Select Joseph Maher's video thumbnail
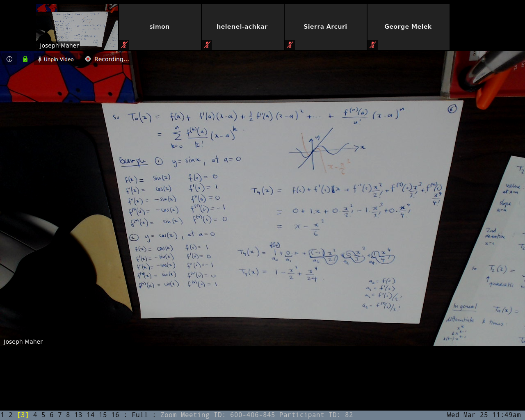Image resolution: width=525 pixels, height=420 pixels. (77, 27)
